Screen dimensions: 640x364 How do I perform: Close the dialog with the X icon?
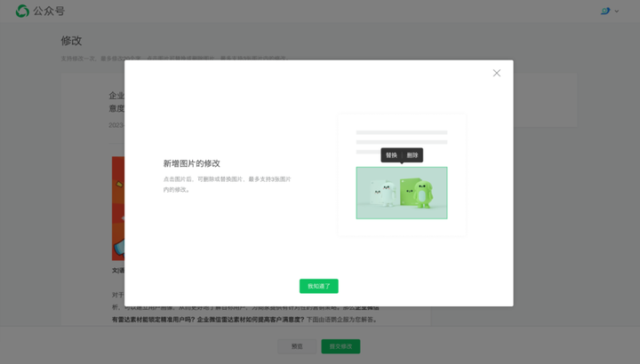click(x=496, y=73)
